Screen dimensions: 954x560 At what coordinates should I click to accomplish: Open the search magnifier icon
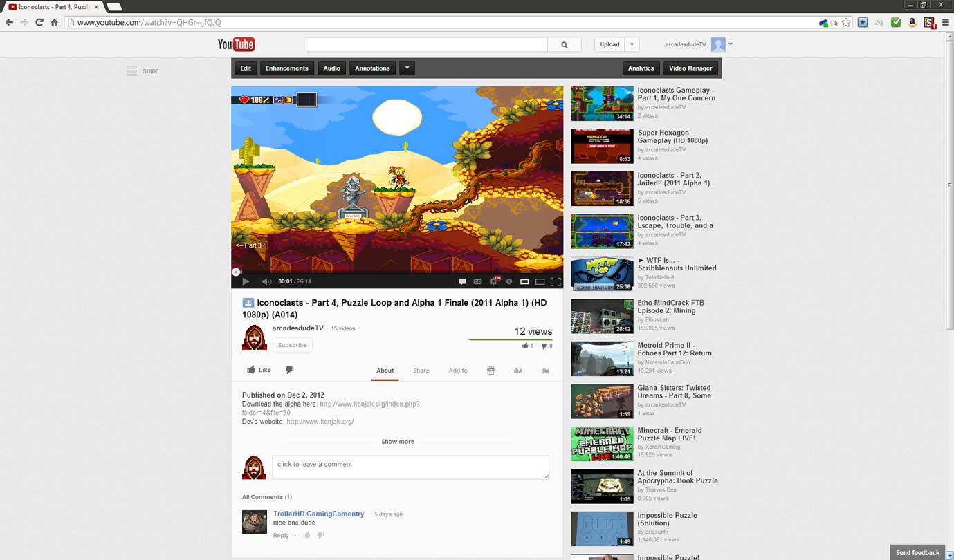click(x=564, y=44)
